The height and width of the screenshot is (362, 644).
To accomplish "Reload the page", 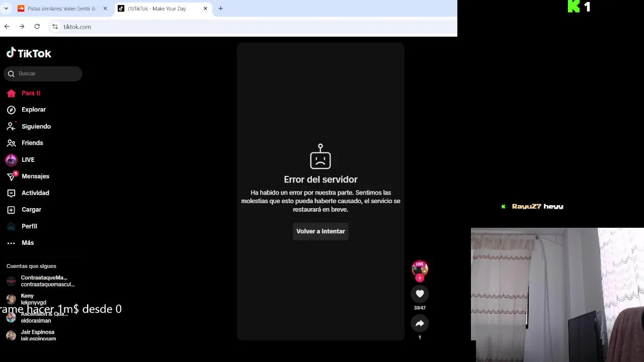I will click(x=37, y=27).
